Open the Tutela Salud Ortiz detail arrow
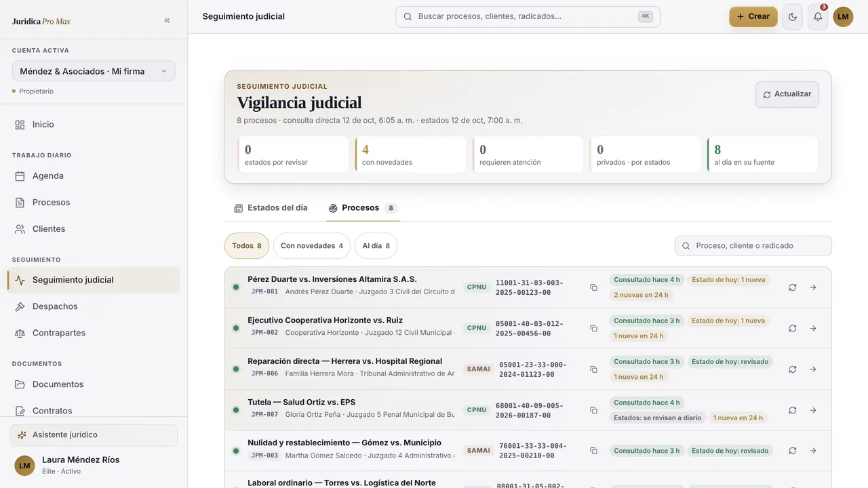Viewport: 868px width, 488px height. coord(813,410)
